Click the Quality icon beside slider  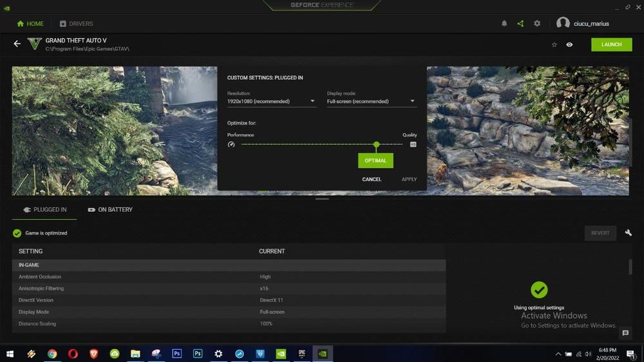coord(413,144)
